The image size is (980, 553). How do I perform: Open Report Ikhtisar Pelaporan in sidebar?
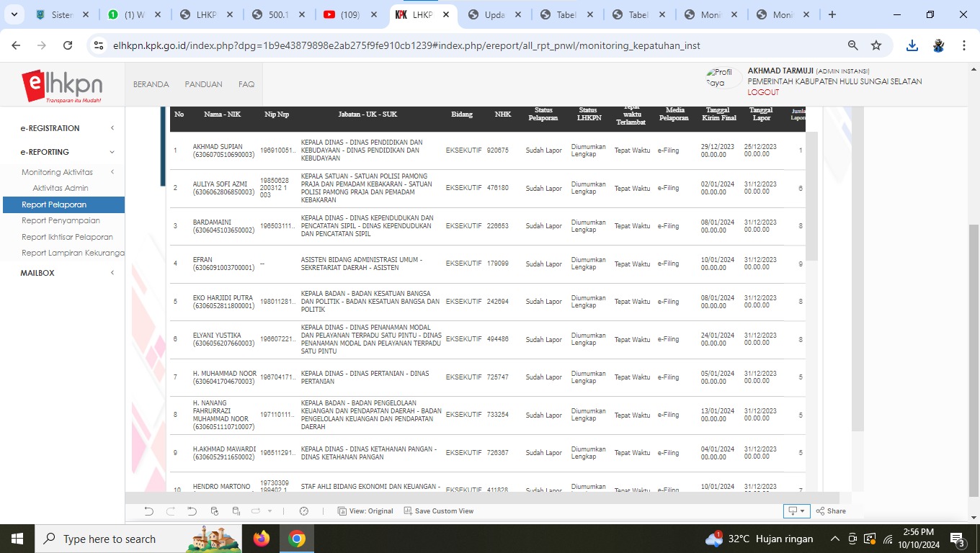point(67,237)
